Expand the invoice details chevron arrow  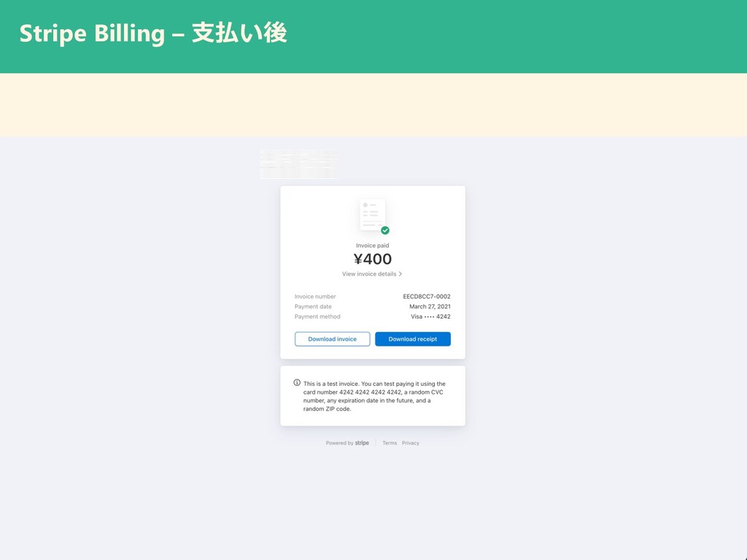(400, 274)
